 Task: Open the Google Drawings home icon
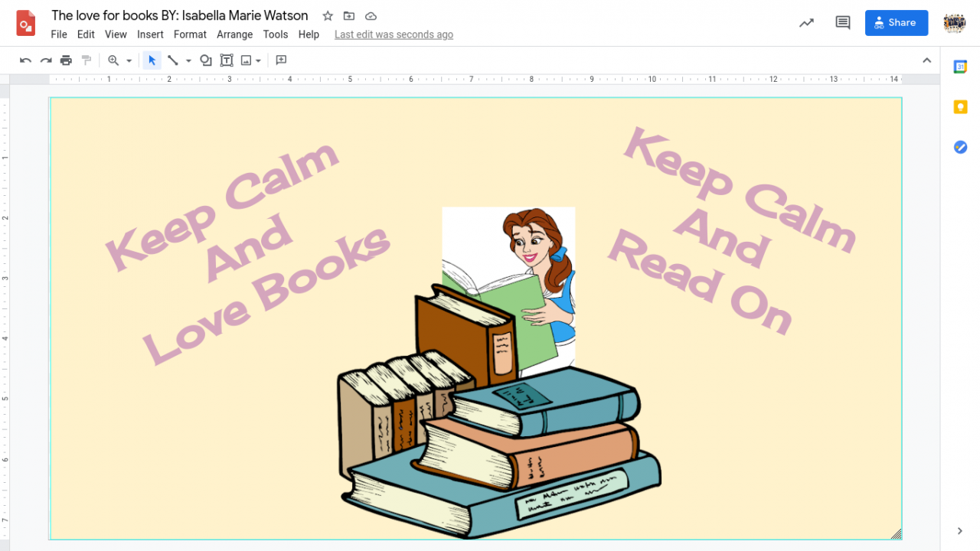pos(26,24)
